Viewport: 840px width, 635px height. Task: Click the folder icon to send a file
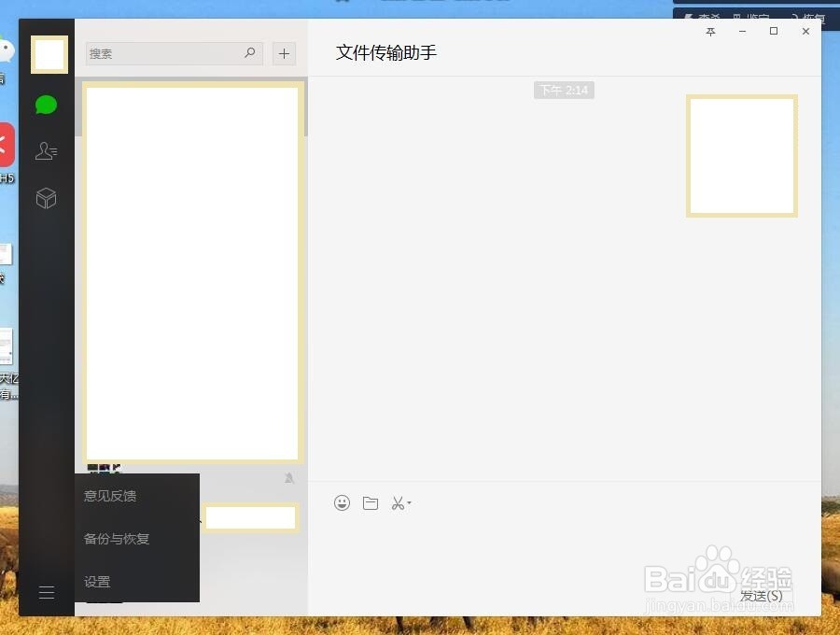371,503
